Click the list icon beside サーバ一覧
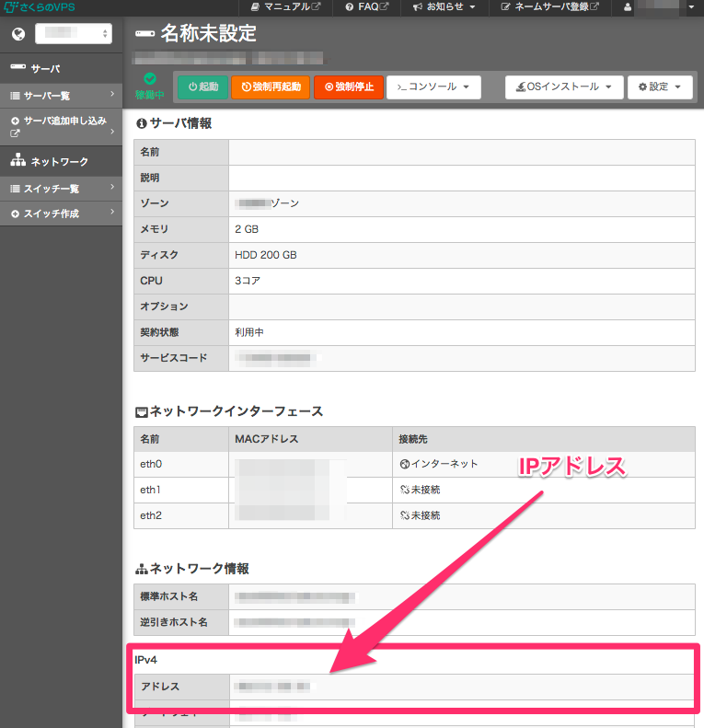Viewport: 704px width, 728px height. [x=16, y=96]
